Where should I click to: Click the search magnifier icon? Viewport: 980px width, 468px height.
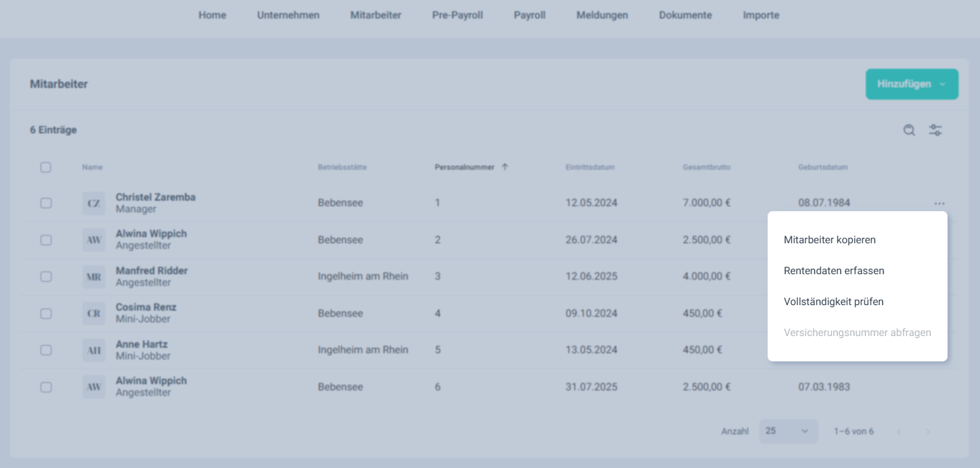[x=909, y=131]
